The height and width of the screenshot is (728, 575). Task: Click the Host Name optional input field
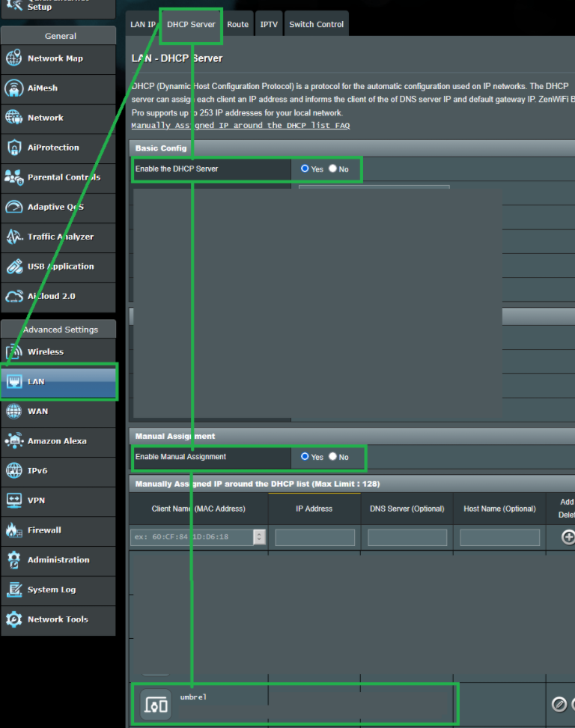click(x=499, y=537)
